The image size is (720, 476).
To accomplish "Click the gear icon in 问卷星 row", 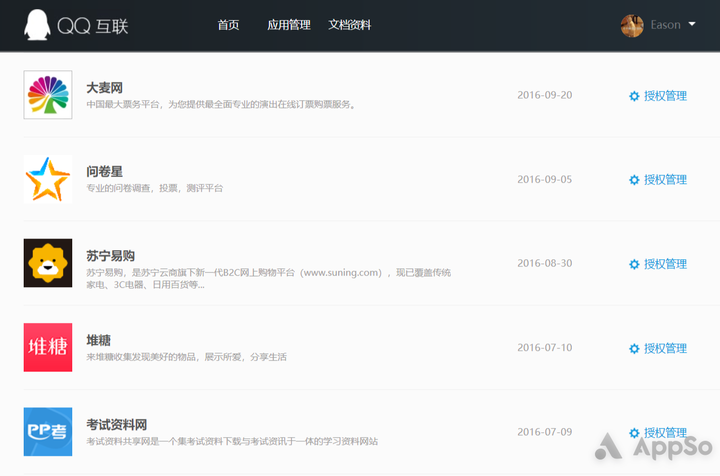I will tap(634, 180).
